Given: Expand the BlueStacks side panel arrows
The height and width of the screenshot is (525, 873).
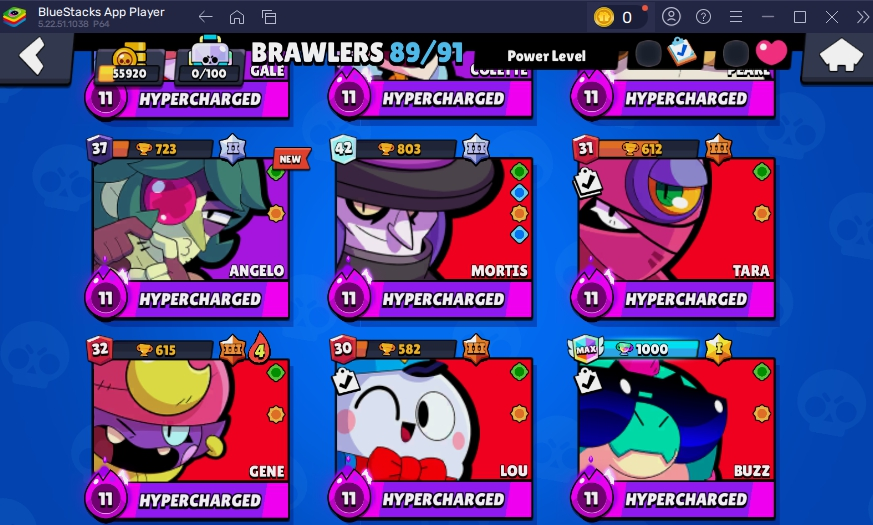Looking at the screenshot, I should click(x=862, y=17).
